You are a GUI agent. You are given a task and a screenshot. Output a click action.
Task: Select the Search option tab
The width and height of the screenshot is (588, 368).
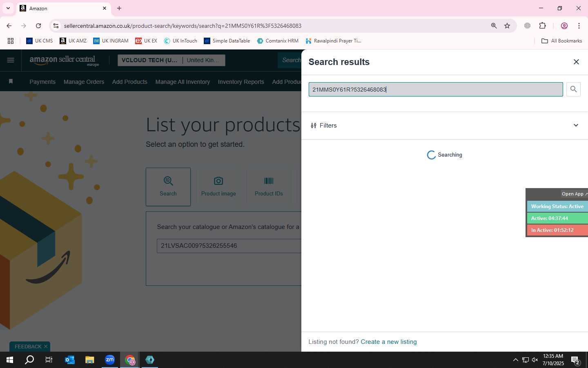point(168,186)
